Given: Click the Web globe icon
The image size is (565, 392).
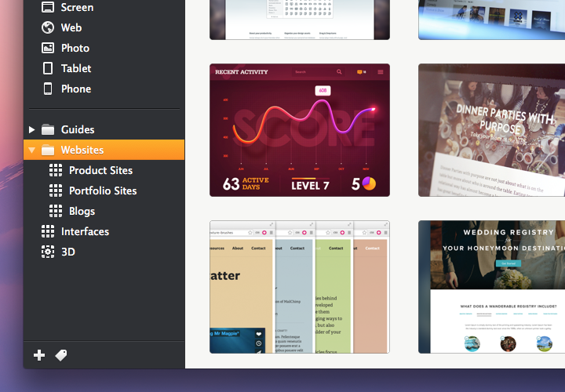Looking at the screenshot, I should pyautogui.click(x=48, y=27).
